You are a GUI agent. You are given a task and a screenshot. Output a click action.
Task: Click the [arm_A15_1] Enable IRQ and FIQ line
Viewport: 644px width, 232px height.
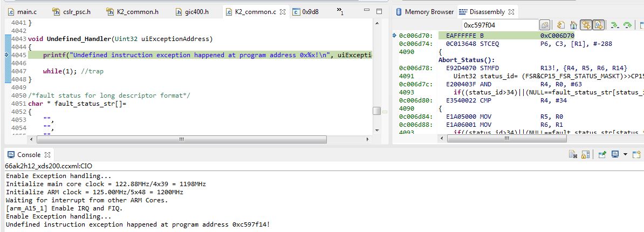pos(64,208)
